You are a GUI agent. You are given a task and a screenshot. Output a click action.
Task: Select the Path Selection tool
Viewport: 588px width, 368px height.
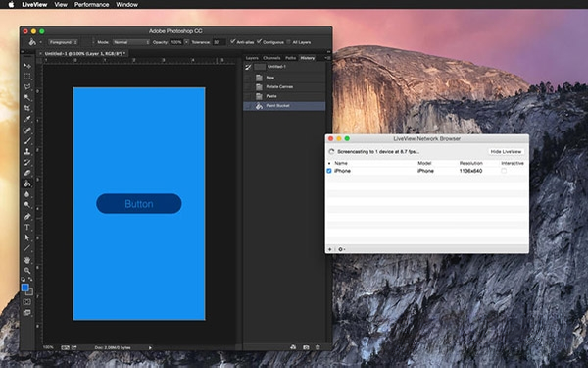(27, 237)
